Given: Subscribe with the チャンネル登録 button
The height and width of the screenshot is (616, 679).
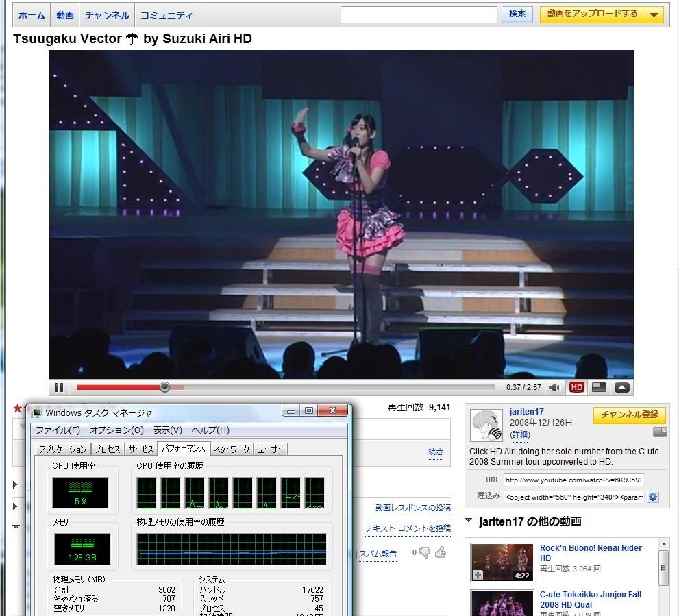Looking at the screenshot, I should click(x=629, y=415).
